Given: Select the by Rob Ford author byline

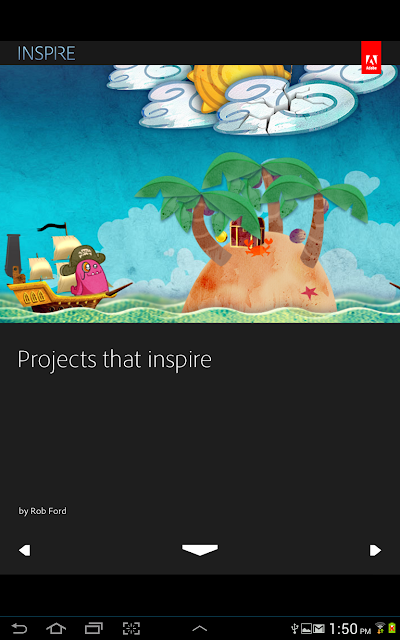Looking at the screenshot, I should (42, 511).
